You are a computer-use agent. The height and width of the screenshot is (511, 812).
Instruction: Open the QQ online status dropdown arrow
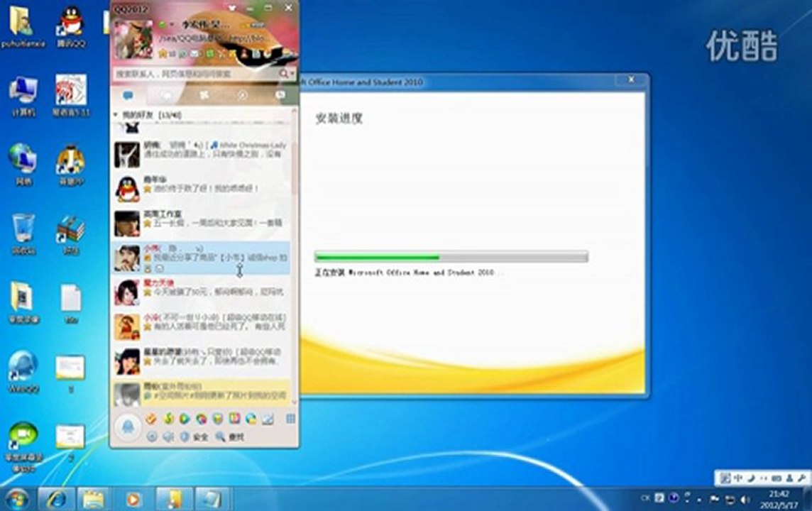pos(172,25)
